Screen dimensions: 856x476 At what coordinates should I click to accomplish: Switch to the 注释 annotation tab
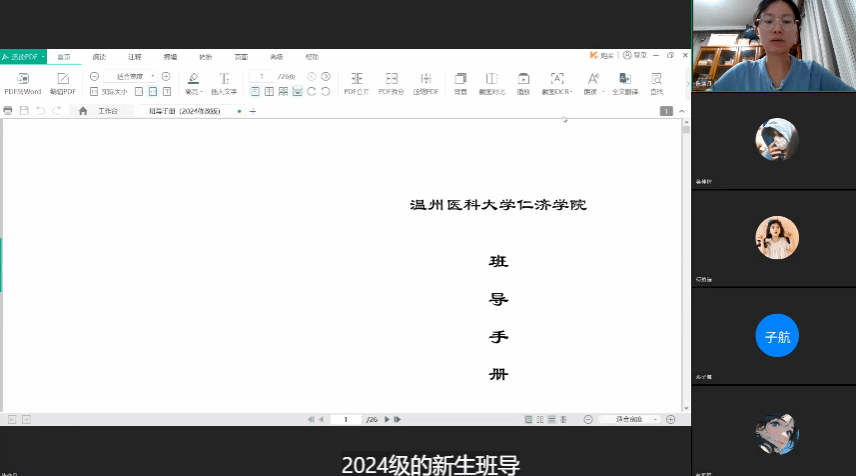tap(134, 57)
